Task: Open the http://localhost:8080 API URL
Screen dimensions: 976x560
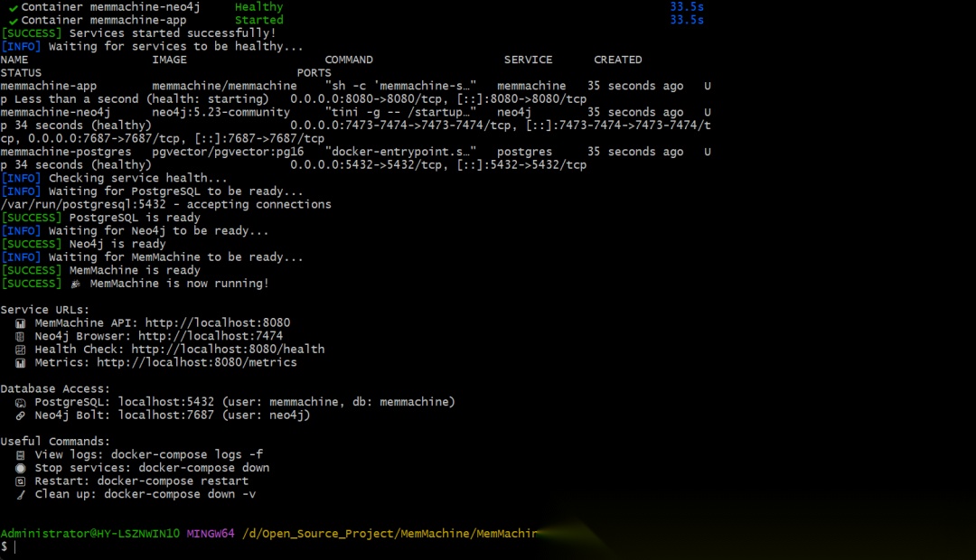Action: point(217,323)
